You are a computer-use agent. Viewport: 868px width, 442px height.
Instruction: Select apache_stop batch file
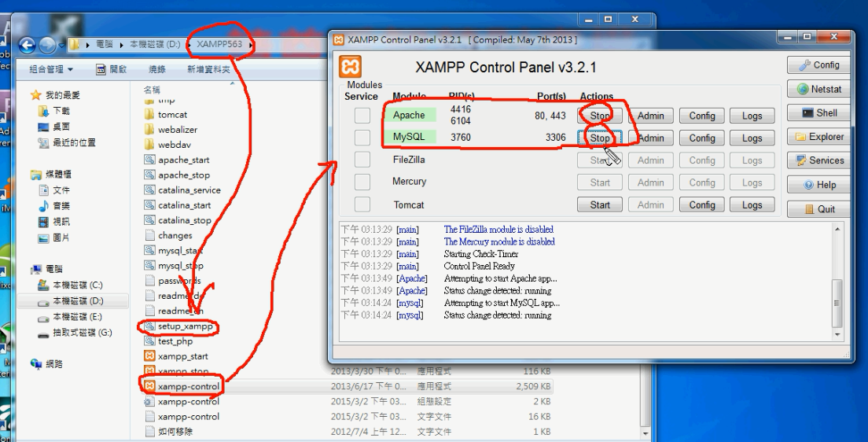click(x=177, y=175)
